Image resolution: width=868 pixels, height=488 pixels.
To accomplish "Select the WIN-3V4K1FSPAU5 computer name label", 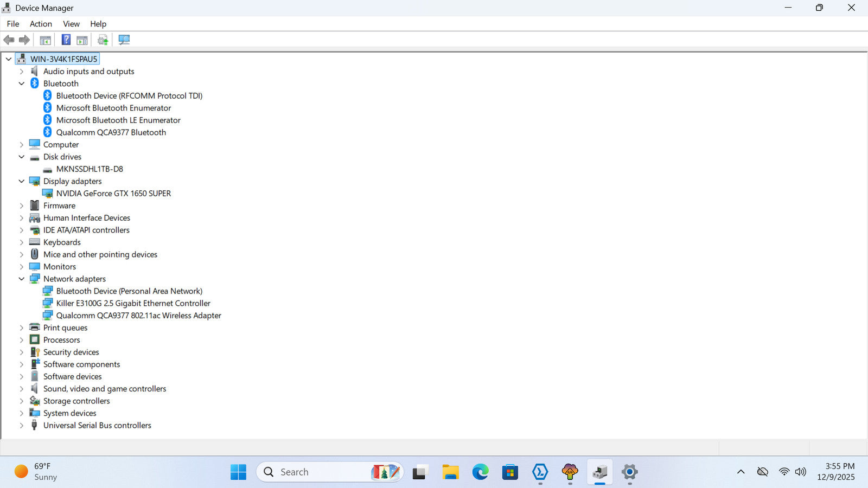I will click(63, 59).
